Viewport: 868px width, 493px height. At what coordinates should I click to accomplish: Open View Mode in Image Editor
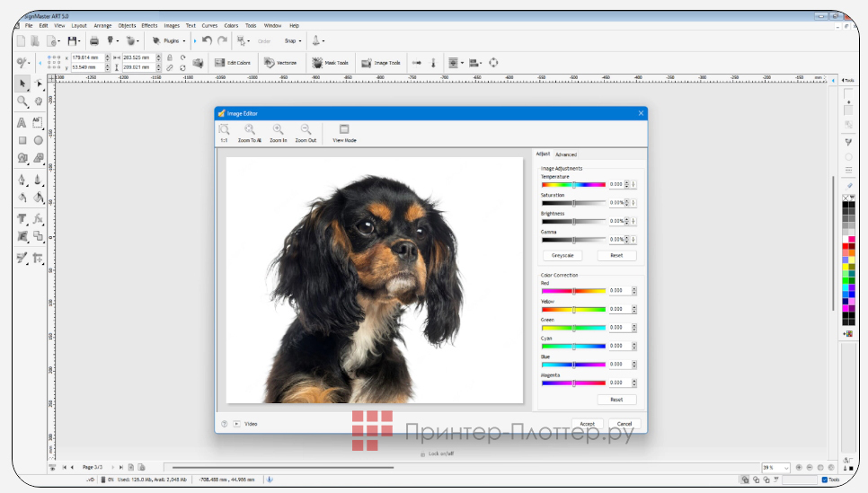pyautogui.click(x=344, y=133)
